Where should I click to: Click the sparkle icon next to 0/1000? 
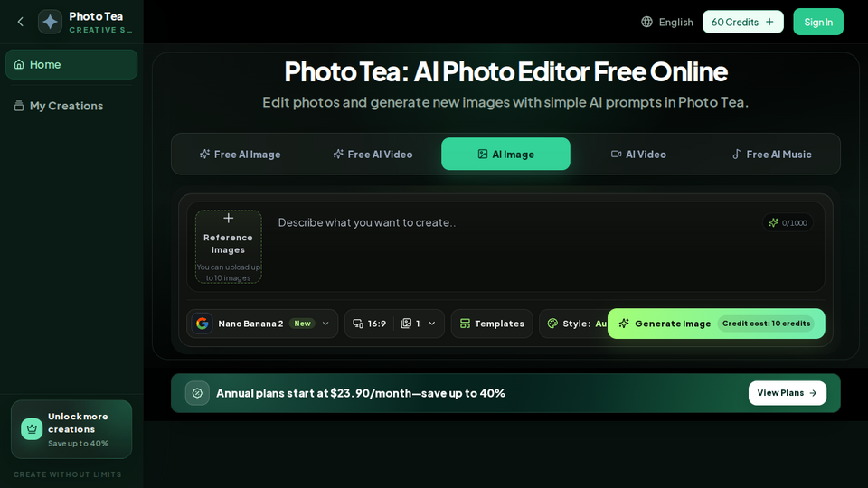pyautogui.click(x=773, y=222)
